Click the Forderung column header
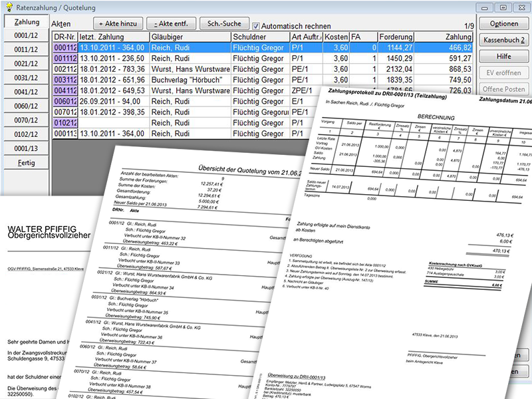 click(396, 37)
